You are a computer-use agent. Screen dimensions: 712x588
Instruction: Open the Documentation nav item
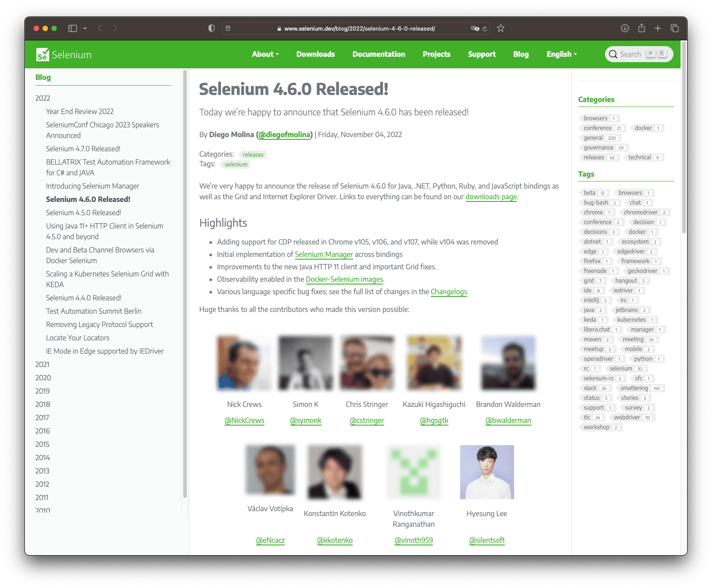tap(379, 54)
